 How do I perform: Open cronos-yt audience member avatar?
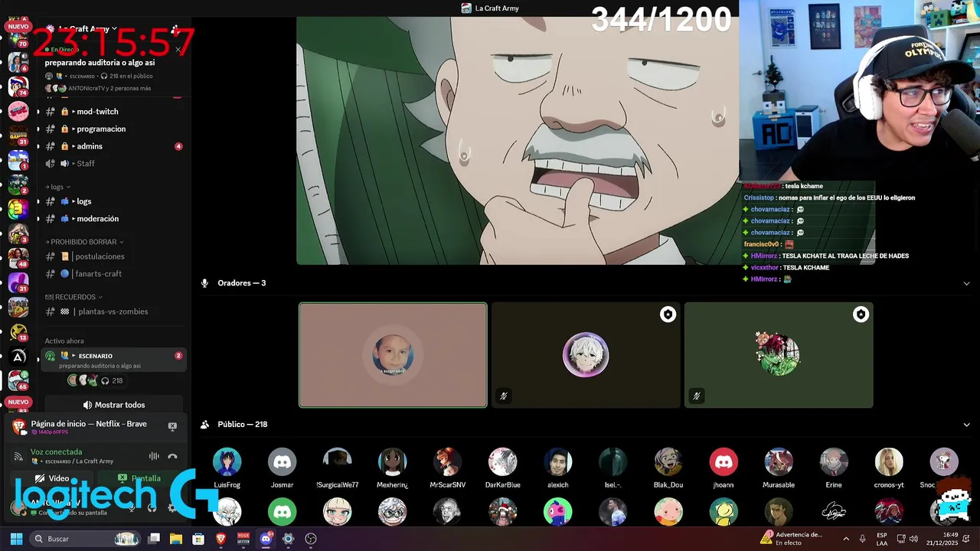coord(889,461)
